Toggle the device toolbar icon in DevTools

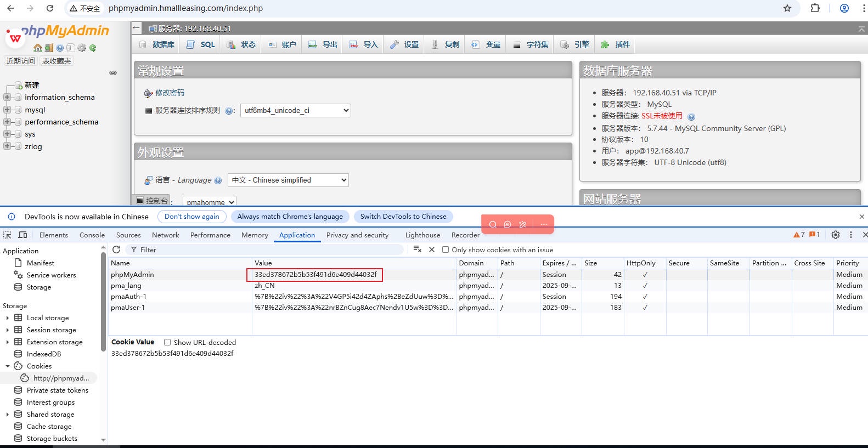23,235
